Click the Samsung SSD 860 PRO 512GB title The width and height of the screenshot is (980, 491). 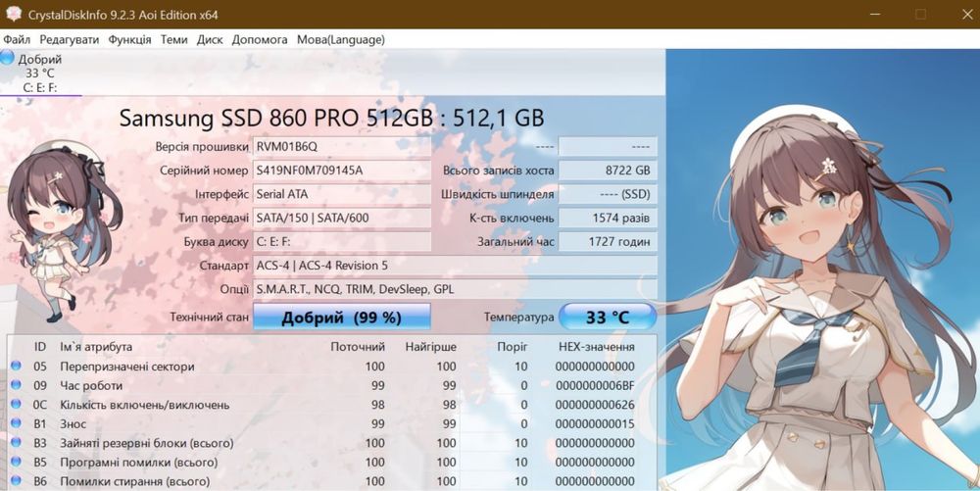(x=332, y=118)
